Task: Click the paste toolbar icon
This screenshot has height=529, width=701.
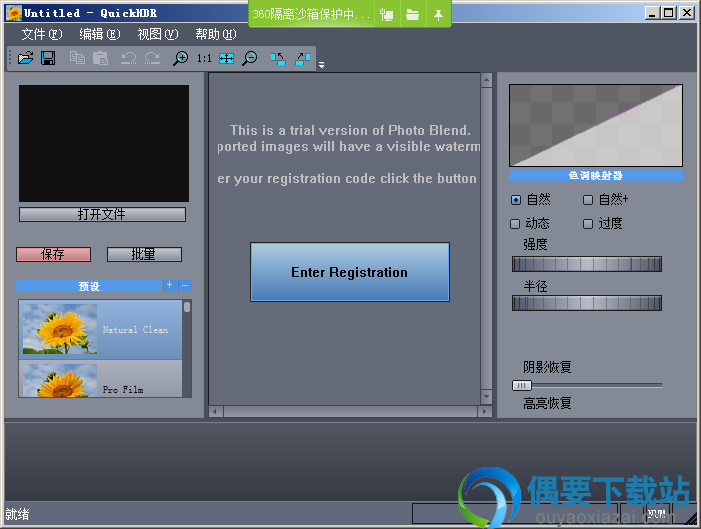Action: pyautogui.click(x=101, y=58)
